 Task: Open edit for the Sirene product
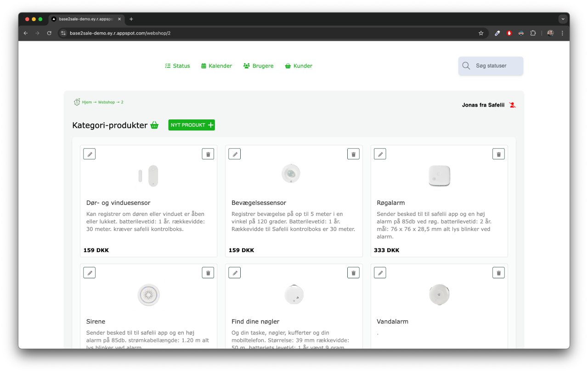[x=90, y=273]
